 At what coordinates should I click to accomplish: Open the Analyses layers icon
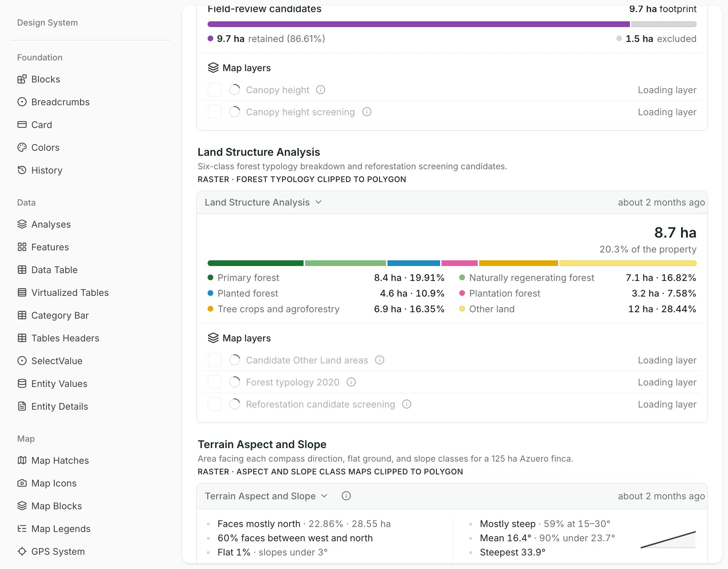(x=22, y=224)
